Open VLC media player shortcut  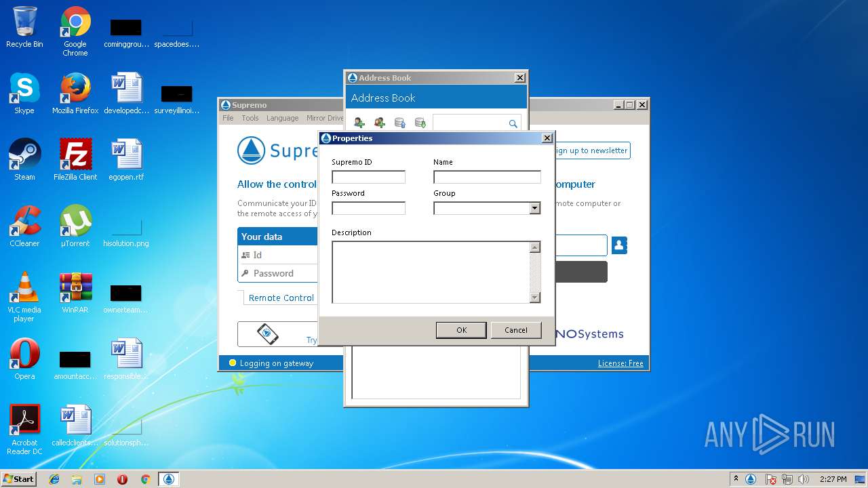coord(24,297)
